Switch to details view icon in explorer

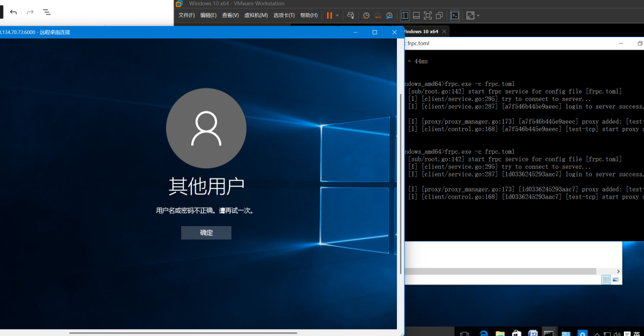tap(606, 279)
